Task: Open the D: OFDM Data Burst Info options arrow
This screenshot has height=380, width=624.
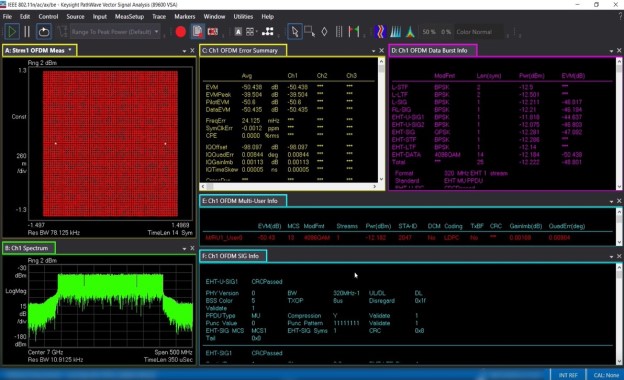Action: 611,51
